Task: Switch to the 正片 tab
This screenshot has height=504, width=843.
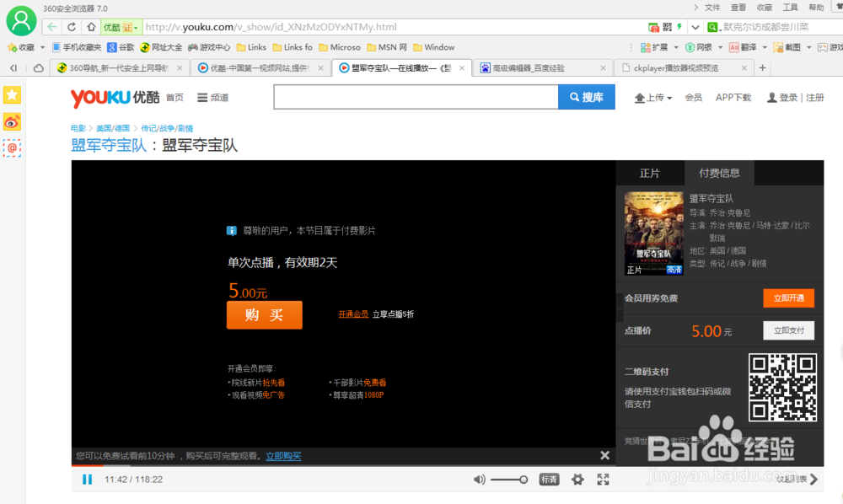Action: coord(649,173)
